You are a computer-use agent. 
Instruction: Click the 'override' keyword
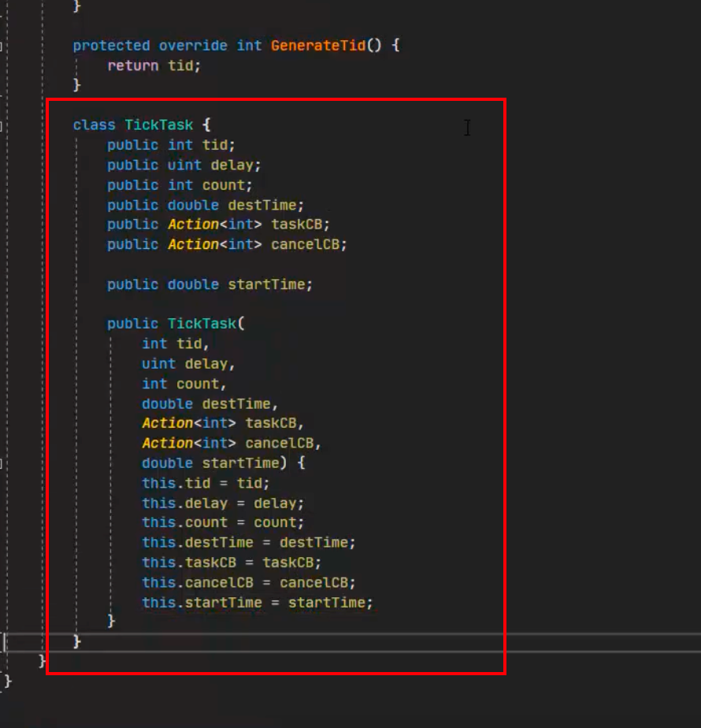[x=193, y=46]
